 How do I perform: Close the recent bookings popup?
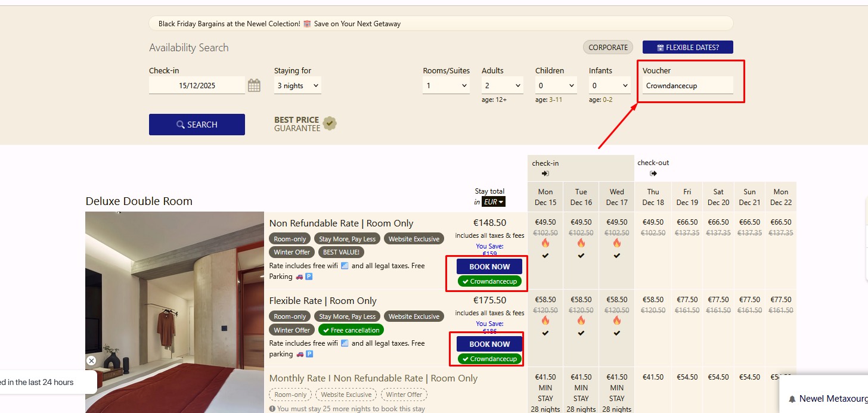[x=91, y=361]
